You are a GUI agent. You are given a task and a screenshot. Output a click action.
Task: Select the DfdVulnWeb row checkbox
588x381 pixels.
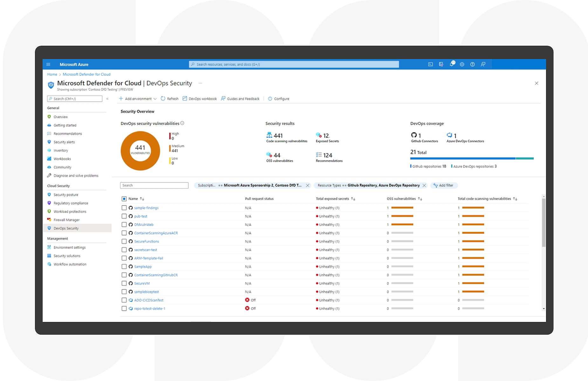124,225
